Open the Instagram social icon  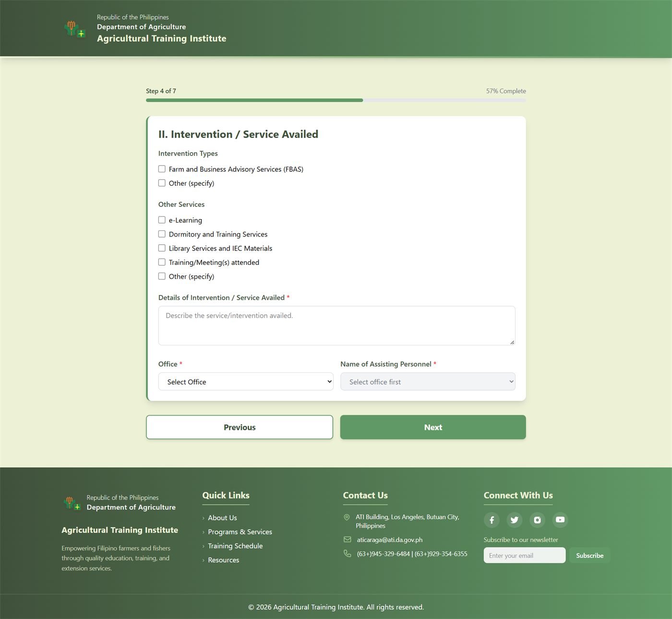pyautogui.click(x=537, y=520)
